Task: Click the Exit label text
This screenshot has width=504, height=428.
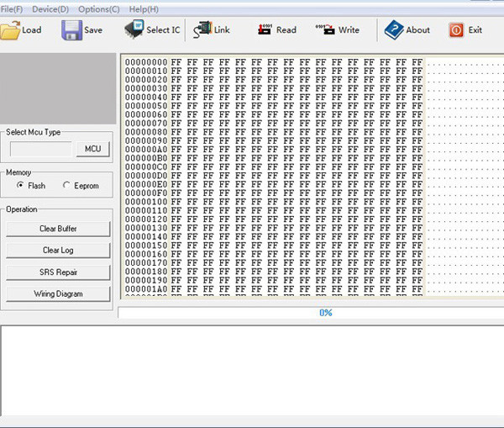Action: coord(475,30)
